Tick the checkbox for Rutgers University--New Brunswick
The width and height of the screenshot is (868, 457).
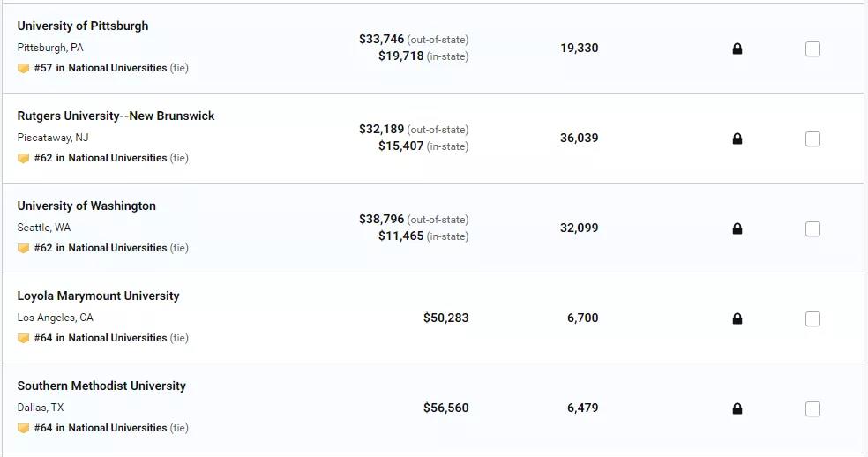[812, 139]
